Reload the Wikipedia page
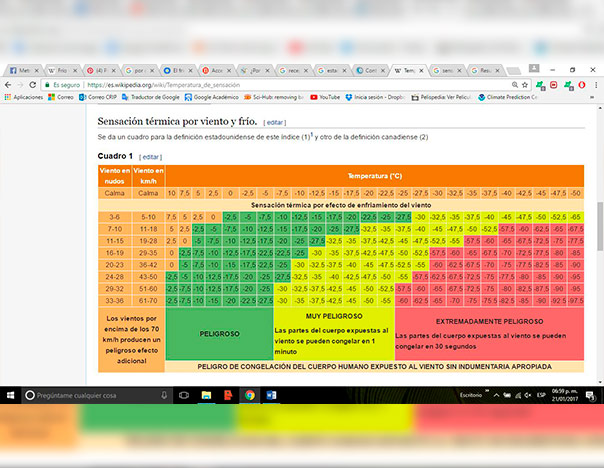604x468 pixels. point(35,86)
